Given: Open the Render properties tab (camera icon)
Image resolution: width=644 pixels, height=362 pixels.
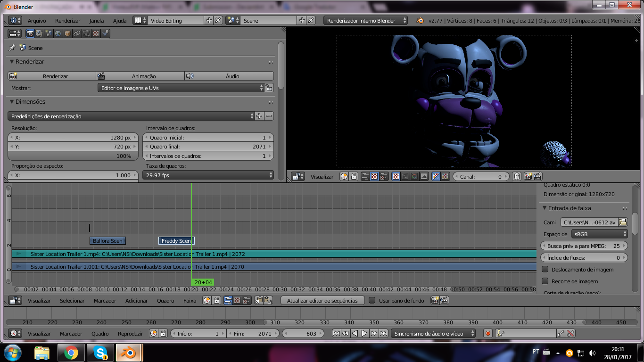Looking at the screenshot, I should click(30, 33).
